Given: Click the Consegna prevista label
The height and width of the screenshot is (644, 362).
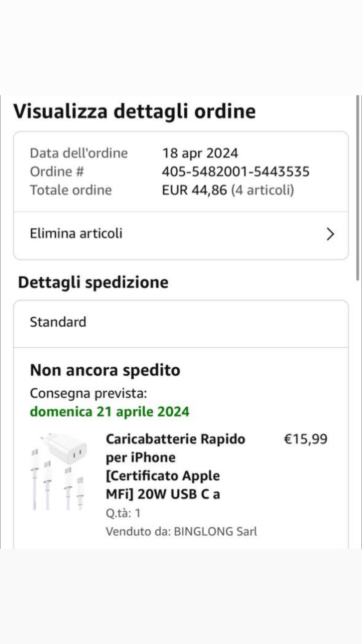Looking at the screenshot, I should 88,393.
